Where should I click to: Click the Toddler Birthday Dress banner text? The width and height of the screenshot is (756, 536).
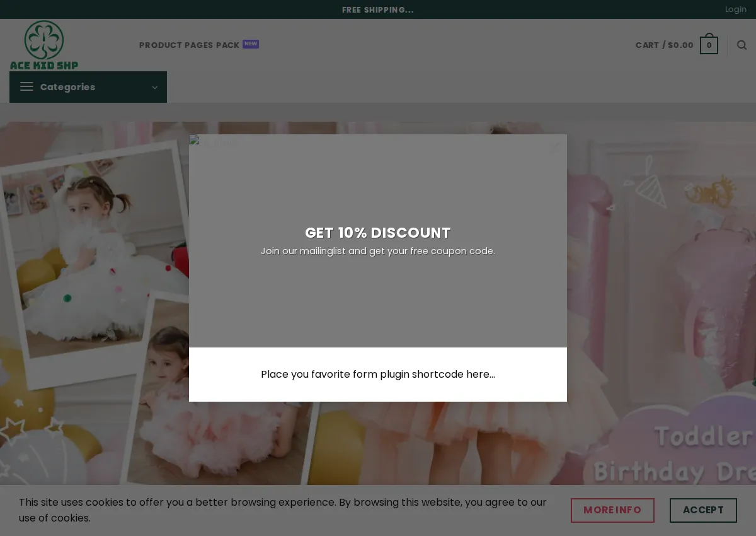(674, 454)
